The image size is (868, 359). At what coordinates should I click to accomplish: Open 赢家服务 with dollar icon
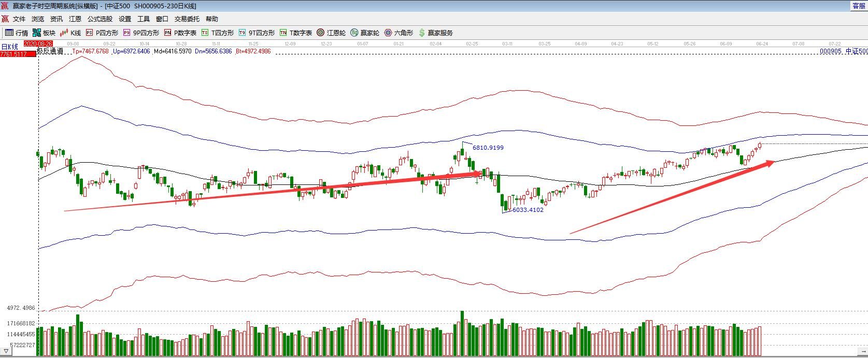(x=436, y=33)
